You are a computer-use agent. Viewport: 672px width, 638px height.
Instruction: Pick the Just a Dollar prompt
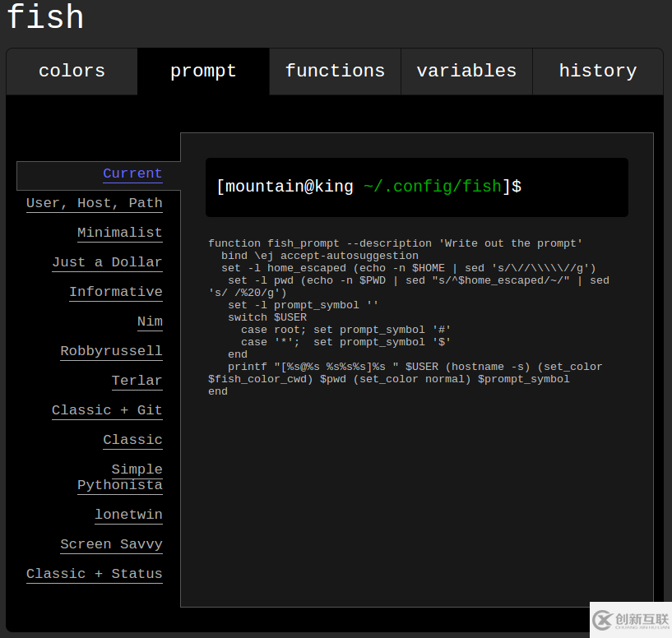[108, 262]
